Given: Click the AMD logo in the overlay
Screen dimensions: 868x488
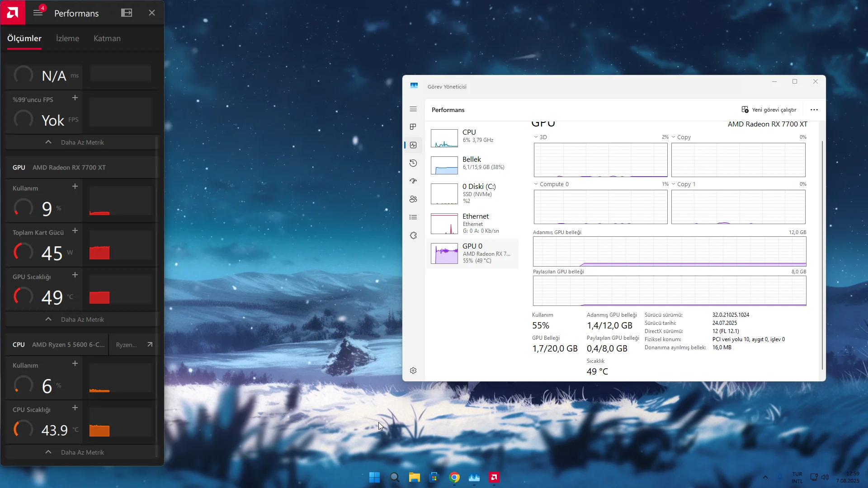Looking at the screenshot, I should (13, 12).
